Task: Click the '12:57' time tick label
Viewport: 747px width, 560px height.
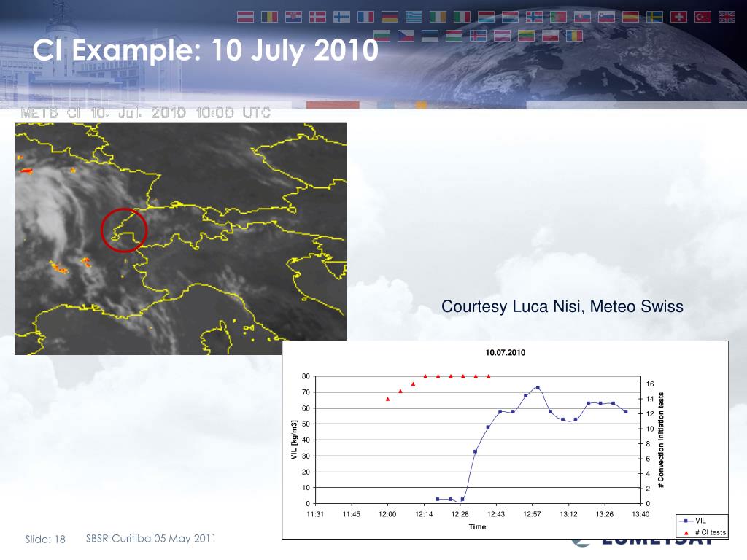Action: (x=532, y=514)
